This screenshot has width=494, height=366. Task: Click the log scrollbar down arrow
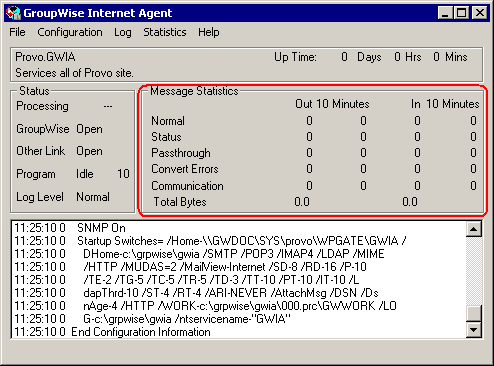pyautogui.click(x=473, y=330)
